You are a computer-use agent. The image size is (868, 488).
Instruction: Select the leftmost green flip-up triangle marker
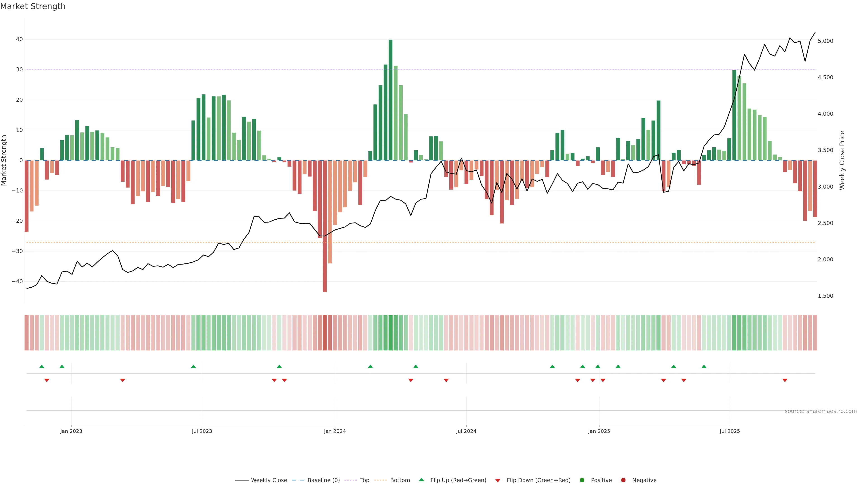pos(42,366)
